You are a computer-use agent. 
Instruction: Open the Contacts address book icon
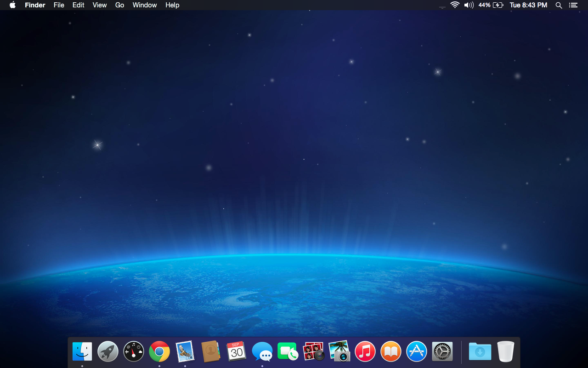[211, 352]
